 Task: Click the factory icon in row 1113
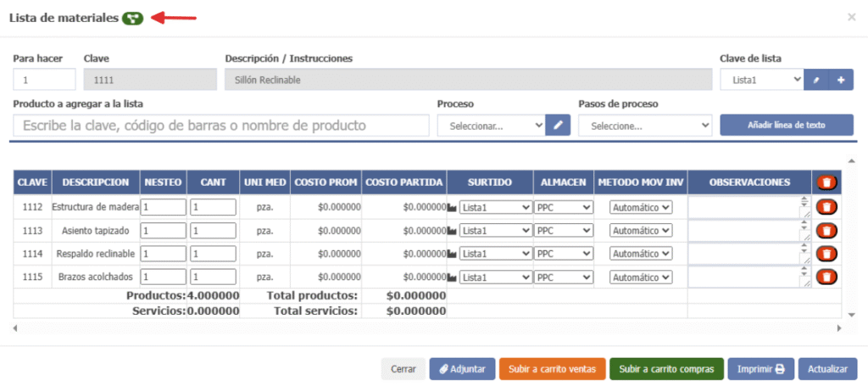tap(453, 231)
